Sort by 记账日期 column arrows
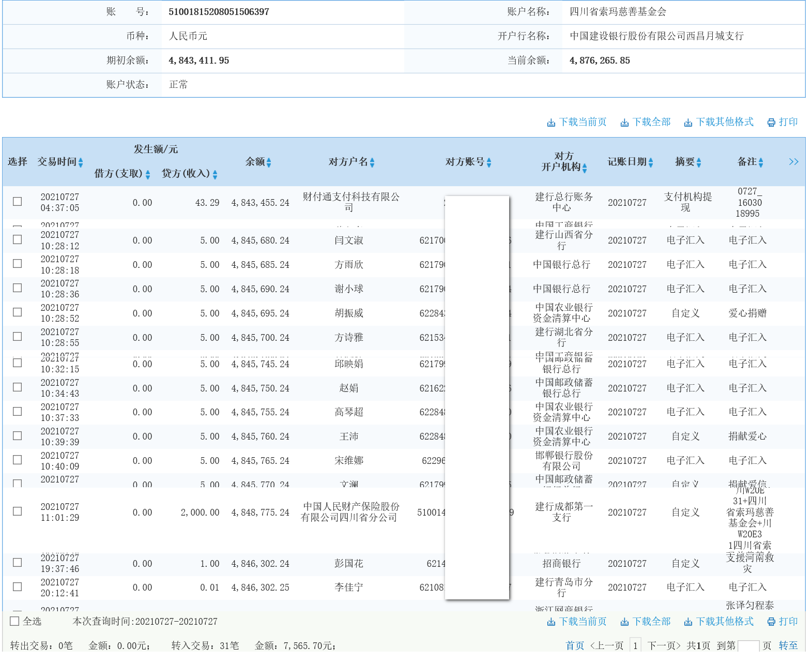The image size is (812, 663). tap(651, 162)
